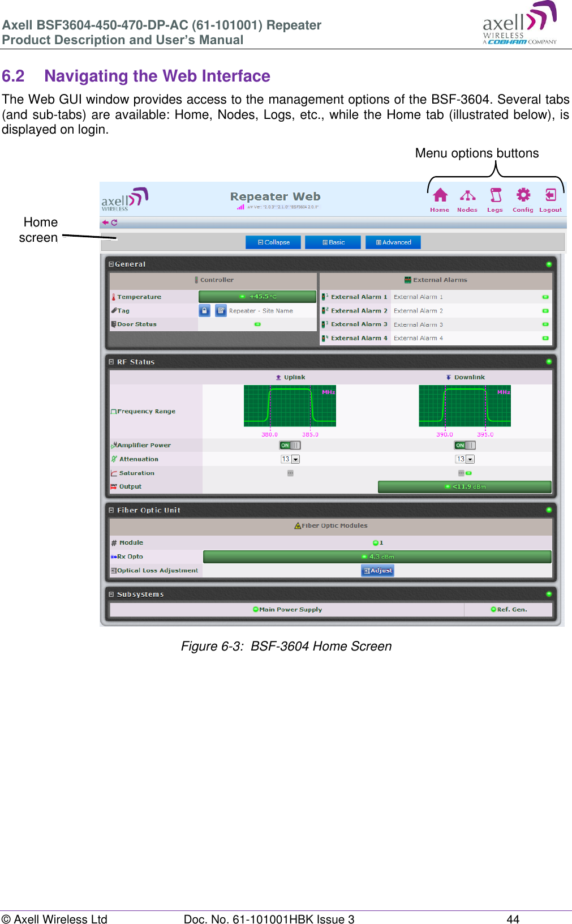Click the Main Power Supply status
The image size is (572, 924).
click(x=287, y=610)
